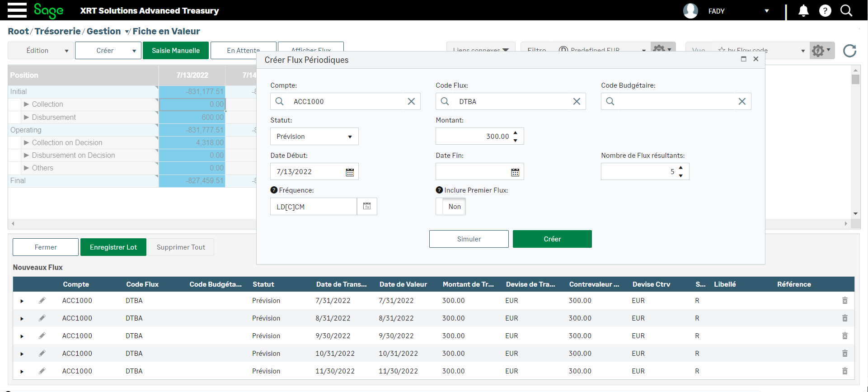The height and width of the screenshot is (392, 868).
Task: Open the Date Début calendar picker
Action: (x=350, y=172)
